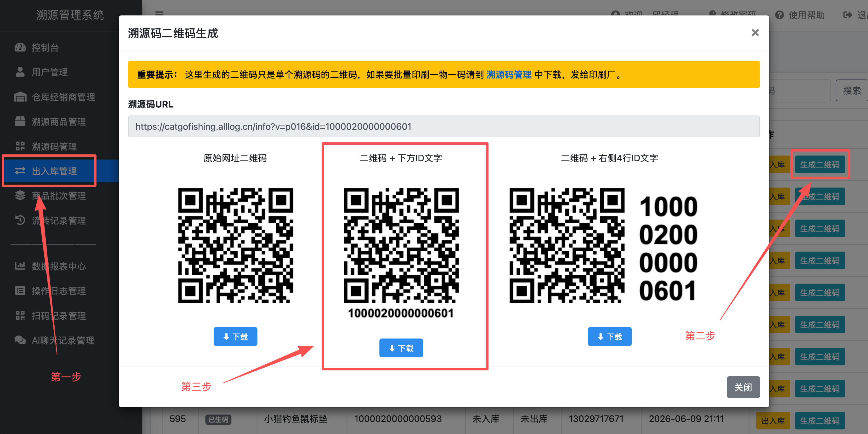
Task: Download the 二维码 + 下方ID文字 image
Action: tap(401, 348)
